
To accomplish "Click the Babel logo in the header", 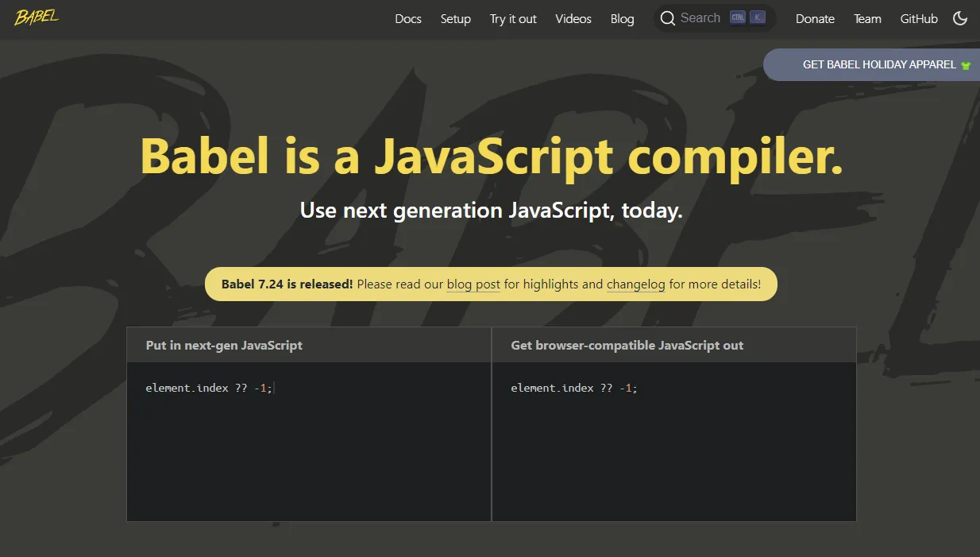I will 36,17.
